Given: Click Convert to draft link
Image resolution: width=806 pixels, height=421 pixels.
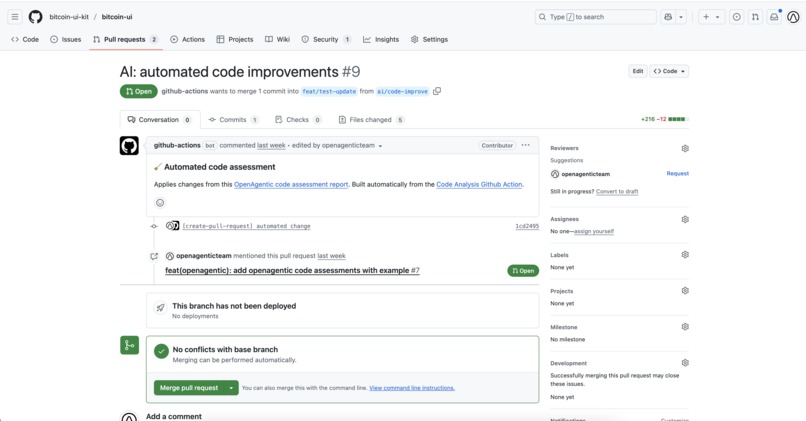Looking at the screenshot, I should [617, 192].
